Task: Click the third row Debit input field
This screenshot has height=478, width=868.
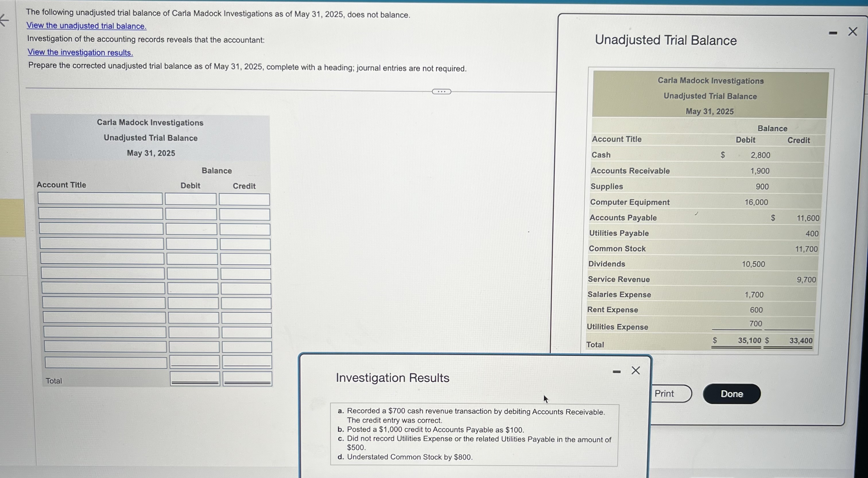Action: [191, 229]
